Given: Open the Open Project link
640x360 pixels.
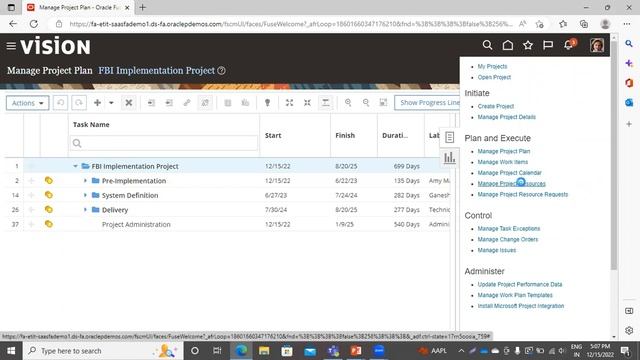Looking at the screenshot, I should pyautogui.click(x=494, y=77).
